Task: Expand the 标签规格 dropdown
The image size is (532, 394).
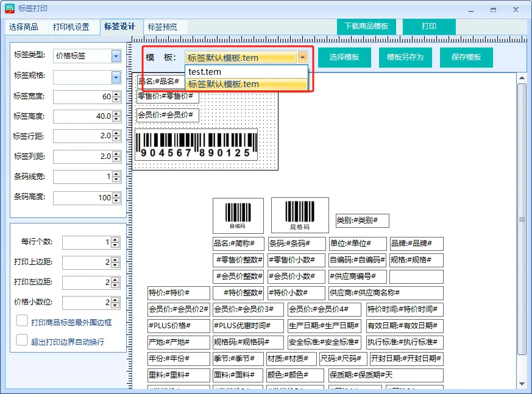Action: (116, 77)
